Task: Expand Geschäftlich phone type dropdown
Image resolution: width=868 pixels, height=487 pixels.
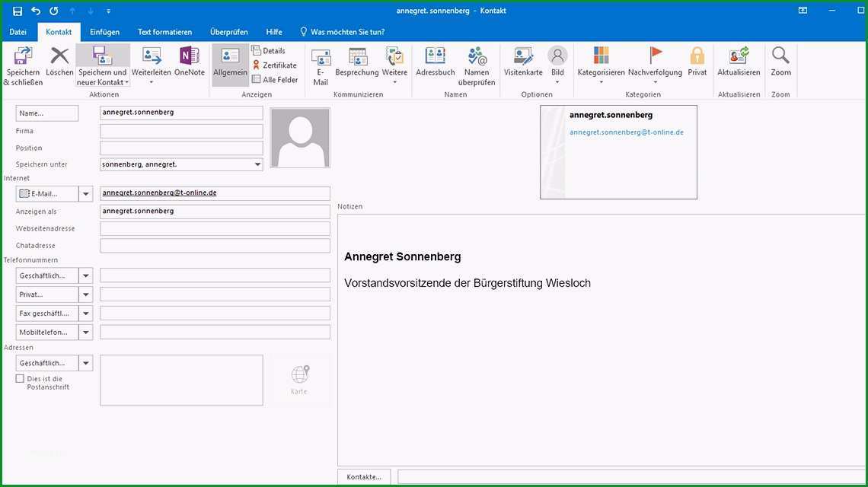Action: 86,275
